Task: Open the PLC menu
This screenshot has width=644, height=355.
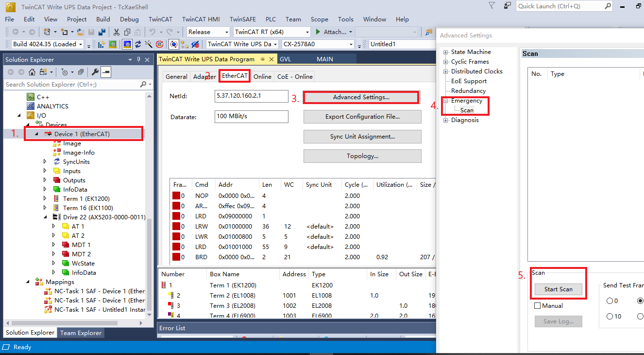Action: pos(271,19)
